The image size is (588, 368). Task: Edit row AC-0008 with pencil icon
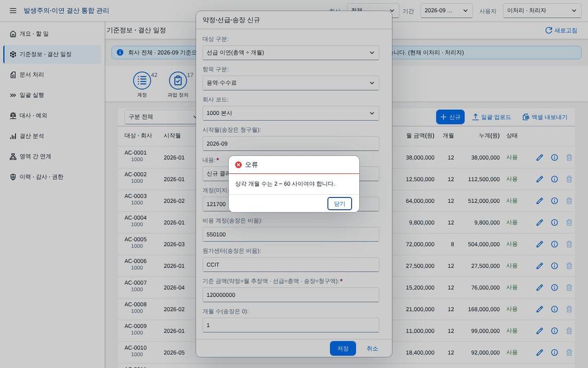(x=540, y=309)
